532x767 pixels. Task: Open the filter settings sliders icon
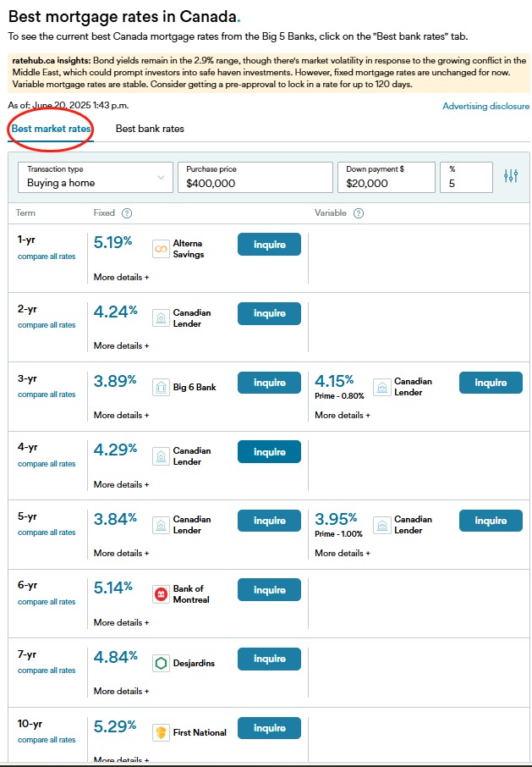(511, 176)
